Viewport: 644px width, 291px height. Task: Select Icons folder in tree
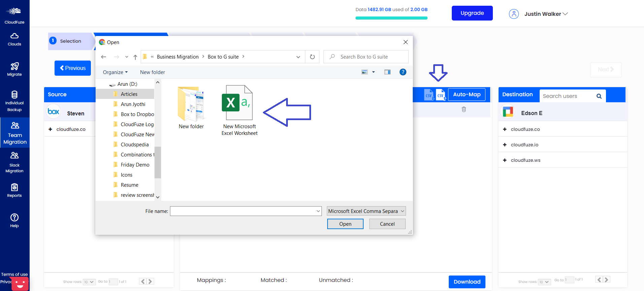tap(126, 175)
